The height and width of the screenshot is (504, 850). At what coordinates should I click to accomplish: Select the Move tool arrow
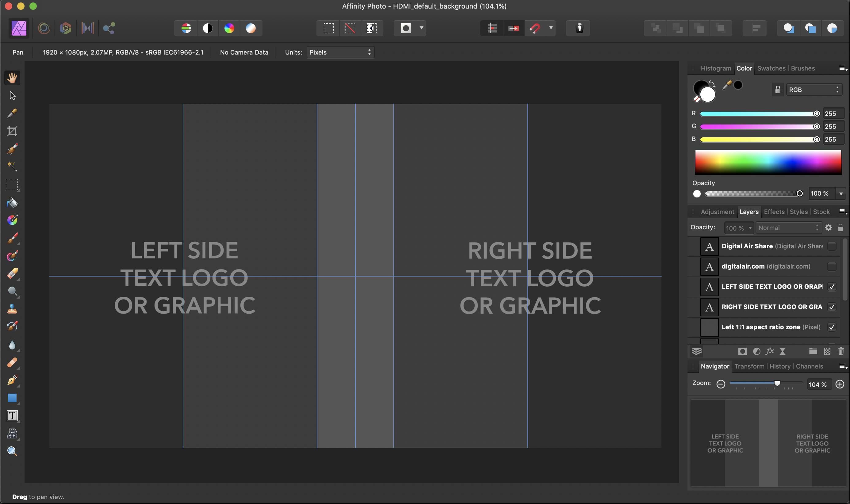click(13, 96)
